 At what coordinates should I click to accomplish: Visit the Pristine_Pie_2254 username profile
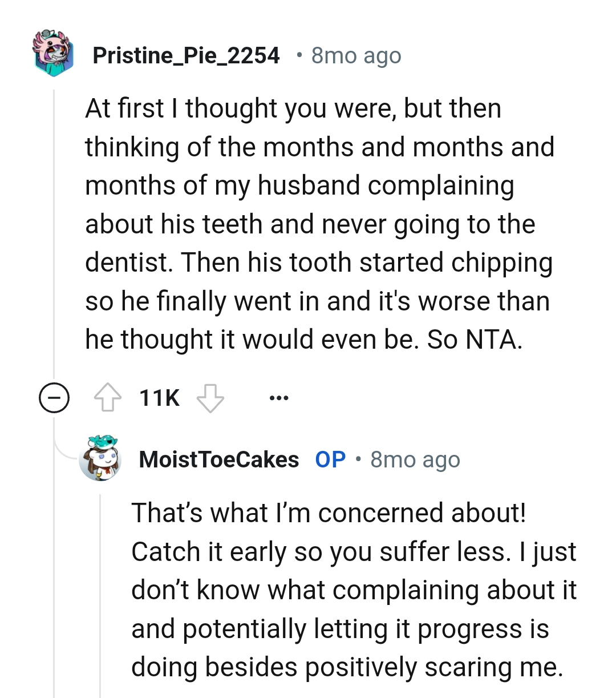click(186, 55)
